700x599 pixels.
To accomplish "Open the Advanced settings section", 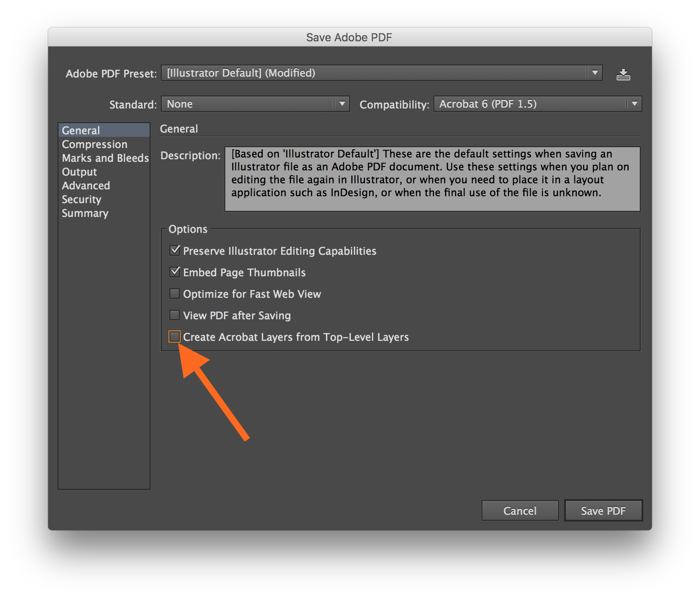I will click(x=86, y=185).
